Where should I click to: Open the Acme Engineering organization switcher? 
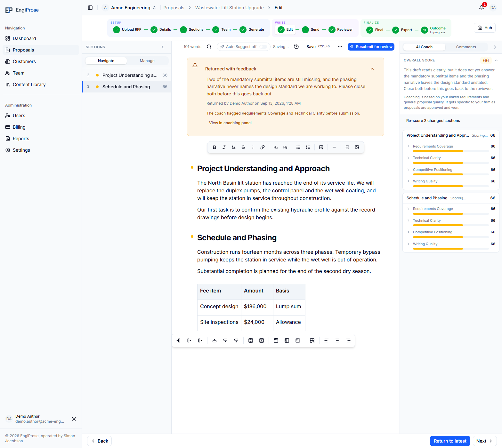[130, 8]
